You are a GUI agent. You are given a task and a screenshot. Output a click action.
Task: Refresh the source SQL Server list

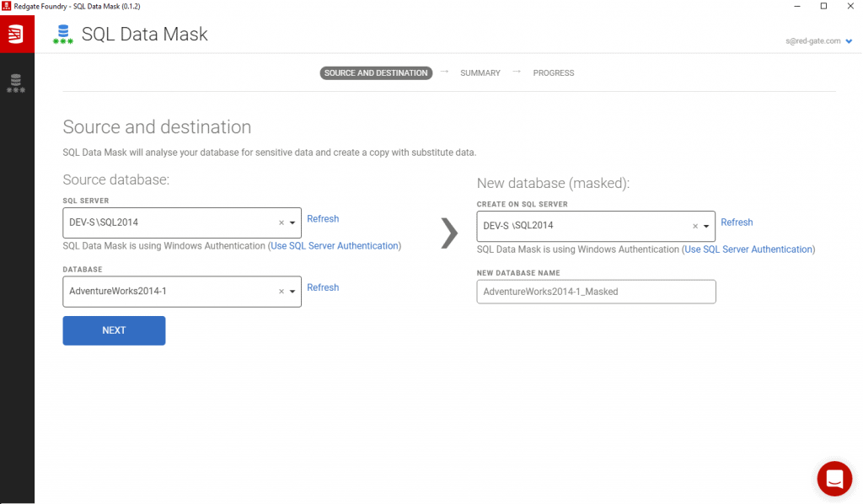pyautogui.click(x=323, y=218)
